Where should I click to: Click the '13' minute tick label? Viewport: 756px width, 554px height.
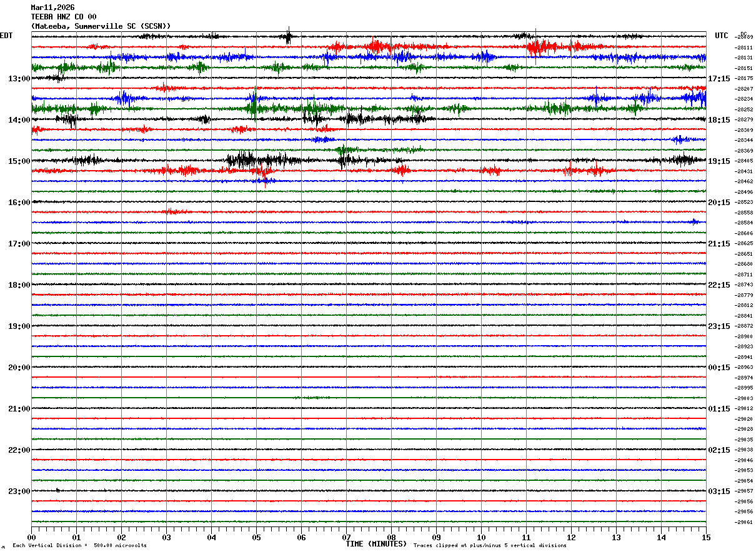pyautogui.click(x=616, y=538)
